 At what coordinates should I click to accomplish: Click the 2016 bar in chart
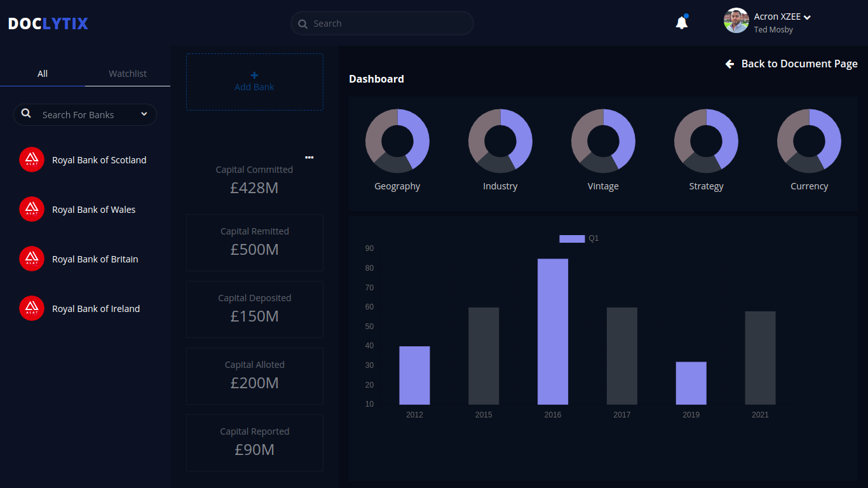[x=553, y=332]
